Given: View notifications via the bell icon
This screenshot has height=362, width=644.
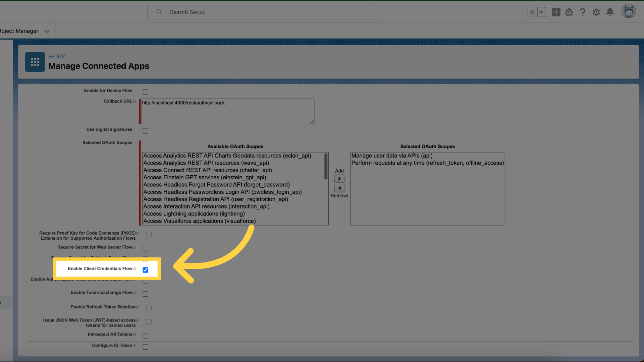Looking at the screenshot, I should tap(610, 12).
